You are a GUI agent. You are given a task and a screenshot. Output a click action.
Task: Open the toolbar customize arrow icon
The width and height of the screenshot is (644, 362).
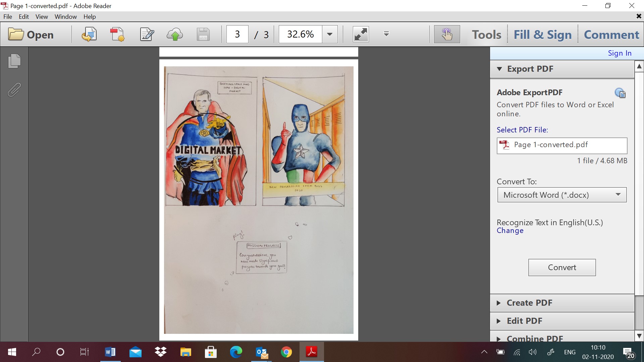pyautogui.click(x=386, y=34)
